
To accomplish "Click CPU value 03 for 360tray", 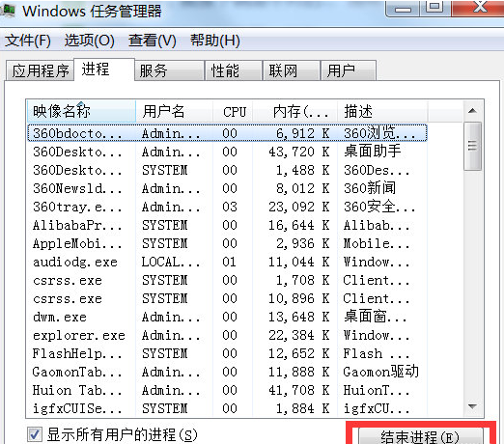I will [x=230, y=207].
